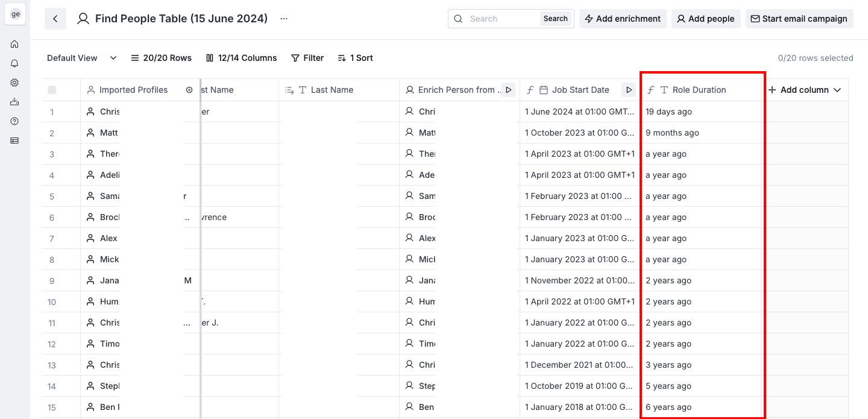
Task: Toggle the select all rows checkbox
Action: (52, 90)
